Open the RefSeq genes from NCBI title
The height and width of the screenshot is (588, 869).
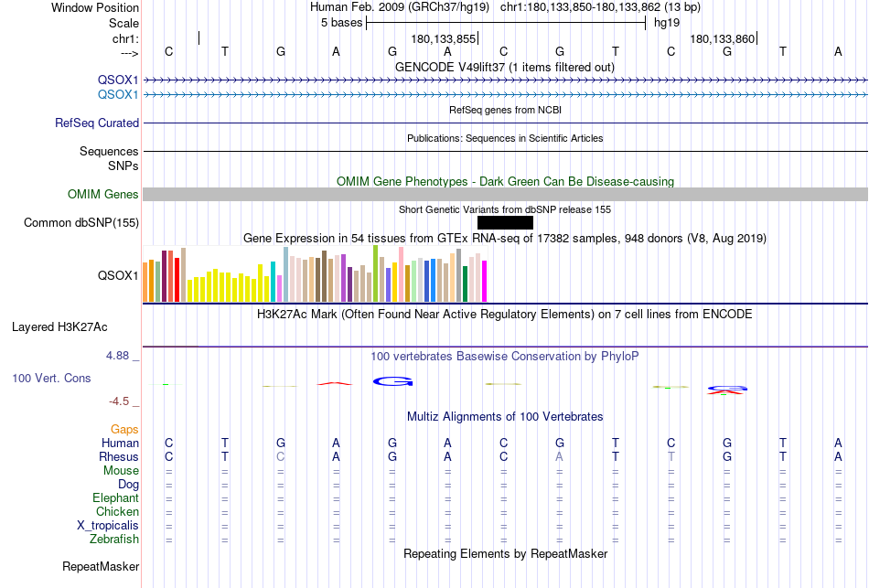point(505,110)
